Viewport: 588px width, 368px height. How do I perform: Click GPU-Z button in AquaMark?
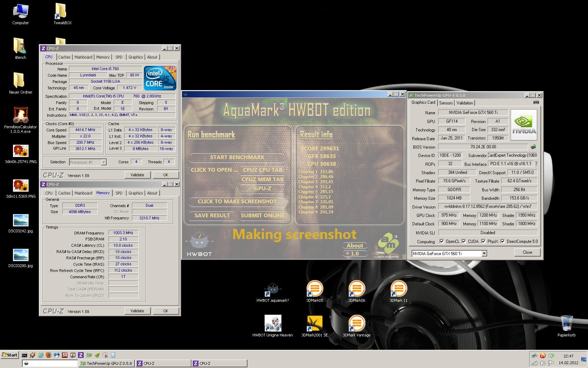tap(262, 189)
